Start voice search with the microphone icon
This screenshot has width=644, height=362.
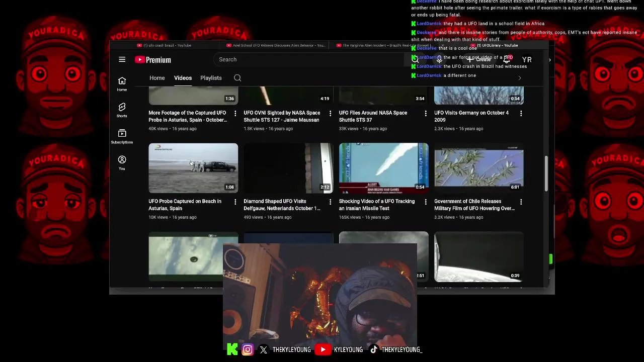coord(439,59)
